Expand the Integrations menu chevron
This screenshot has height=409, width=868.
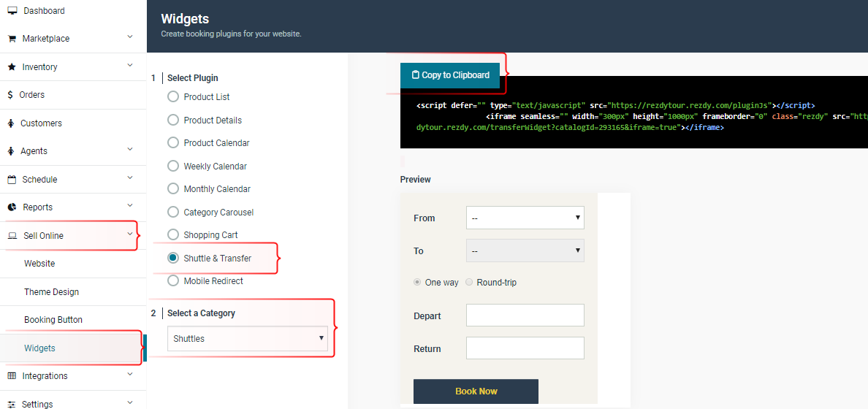tap(130, 374)
